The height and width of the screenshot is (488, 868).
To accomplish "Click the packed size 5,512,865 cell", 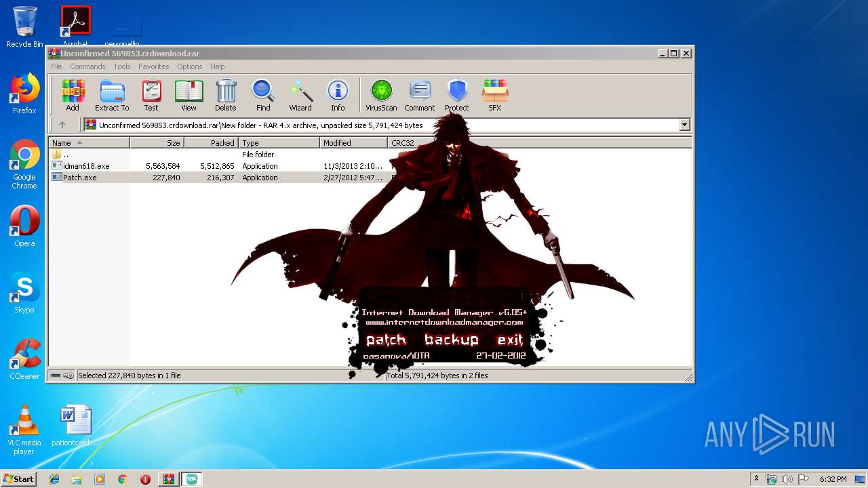I will 217,166.
